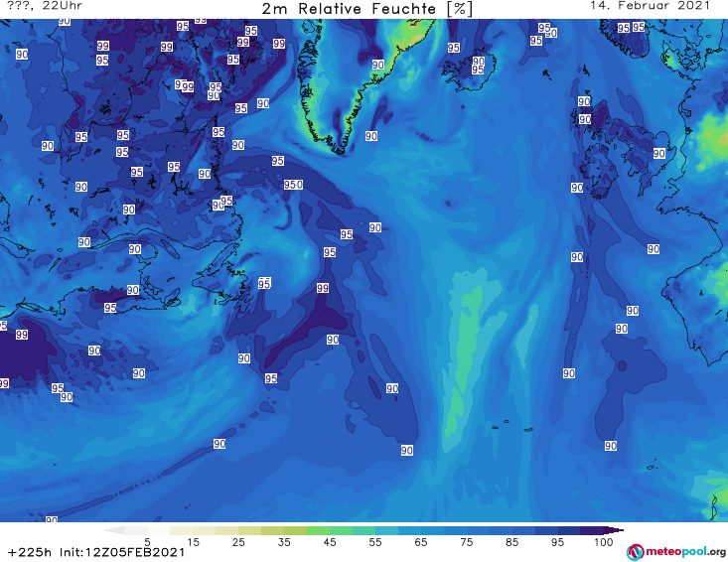728x562 pixels.
Task: Click the legend value 45 under the colorbar
Action: [x=330, y=542]
